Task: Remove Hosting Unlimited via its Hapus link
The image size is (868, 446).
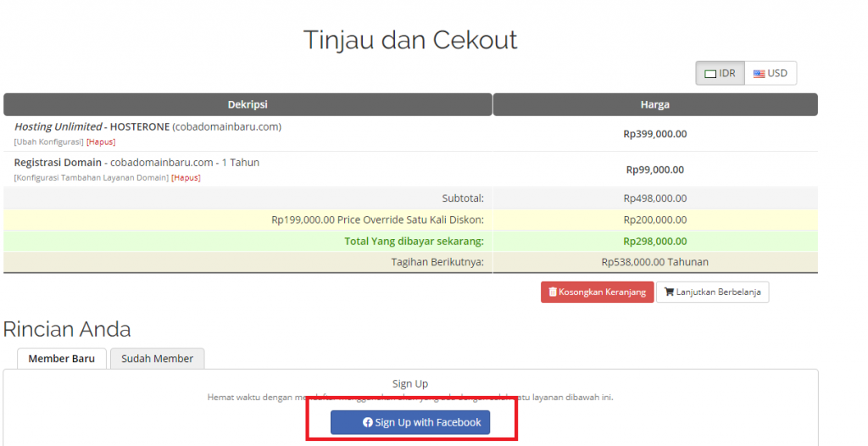Action: pyautogui.click(x=101, y=142)
